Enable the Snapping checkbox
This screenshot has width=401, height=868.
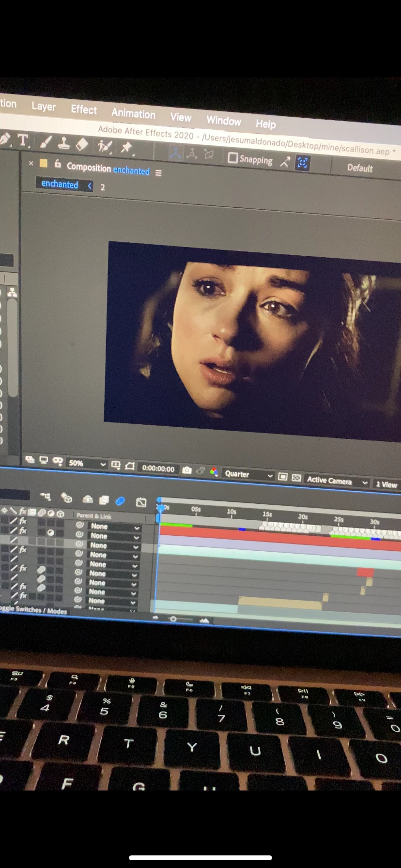click(x=232, y=158)
